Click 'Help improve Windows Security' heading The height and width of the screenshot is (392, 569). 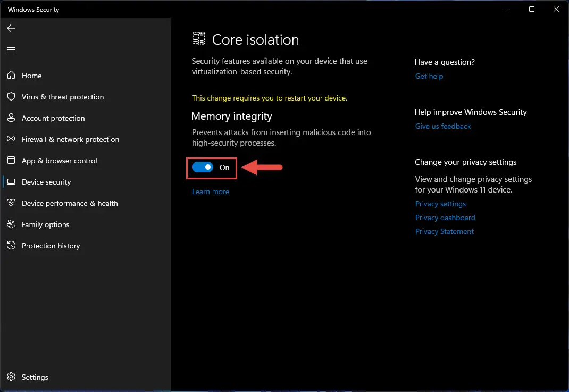[x=470, y=112]
